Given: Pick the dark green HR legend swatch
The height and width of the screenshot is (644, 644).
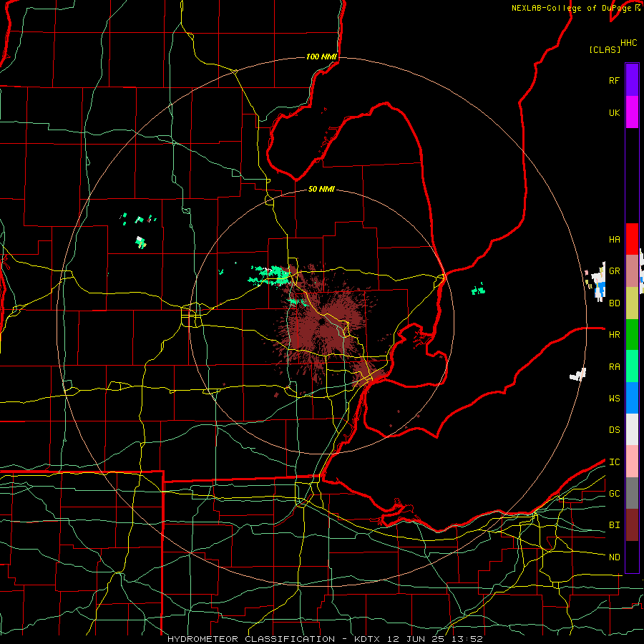Looking at the screenshot, I should pyautogui.click(x=632, y=335).
